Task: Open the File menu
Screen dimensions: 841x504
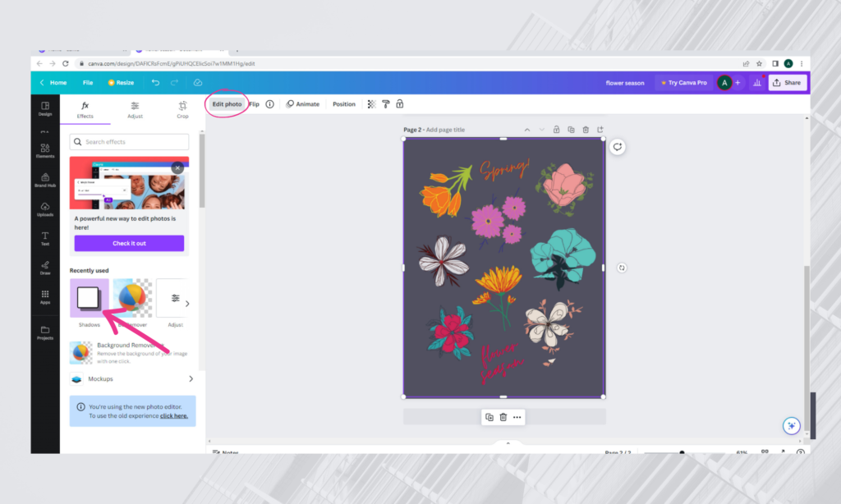Action: pos(88,83)
